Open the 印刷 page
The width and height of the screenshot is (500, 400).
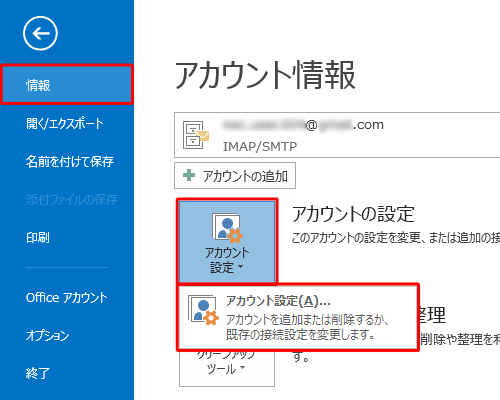pyautogui.click(x=38, y=238)
